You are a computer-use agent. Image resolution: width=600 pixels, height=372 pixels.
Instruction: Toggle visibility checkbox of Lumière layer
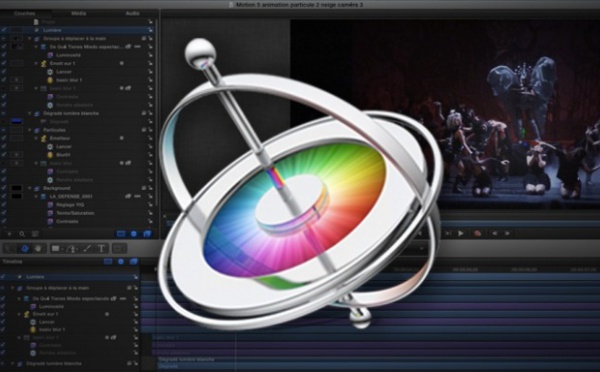(x=4, y=30)
